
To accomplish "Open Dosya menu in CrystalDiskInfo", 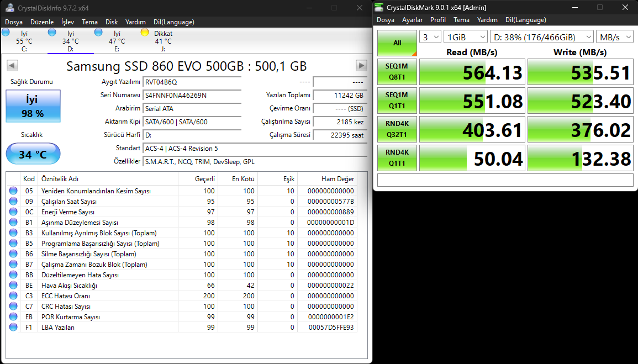I will click(x=14, y=22).
